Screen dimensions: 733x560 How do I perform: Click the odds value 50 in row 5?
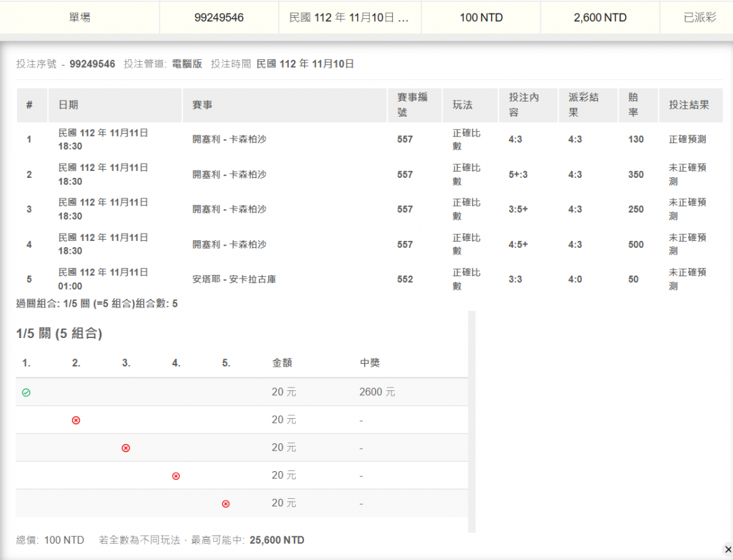[633, 280]
